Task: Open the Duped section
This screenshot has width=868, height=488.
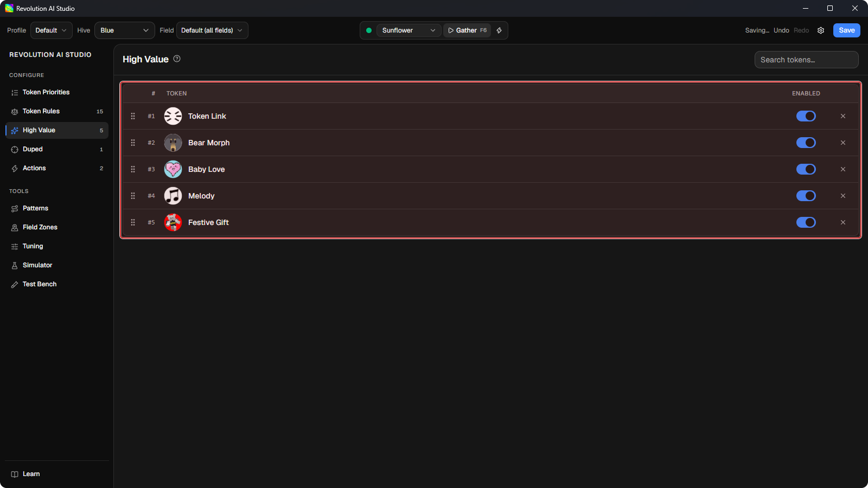Action: pos(57,149)
